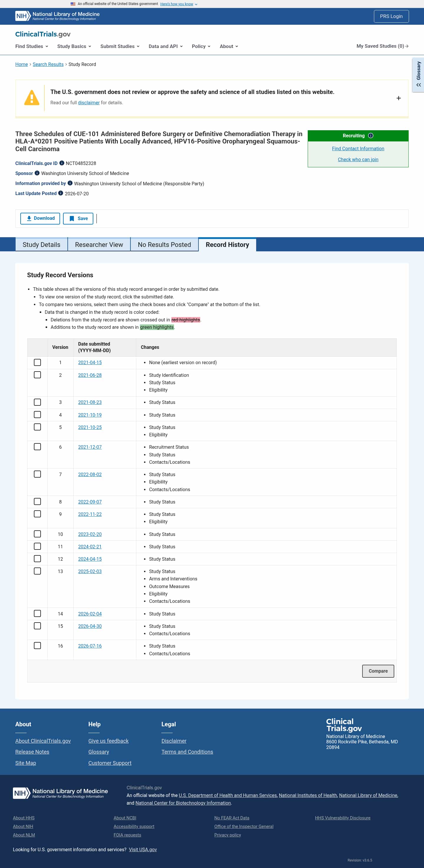This screenshot has width=424, height=868.
Task: Select checkbox for version 13
Action: pyautogui.click(x=37, y=571)
